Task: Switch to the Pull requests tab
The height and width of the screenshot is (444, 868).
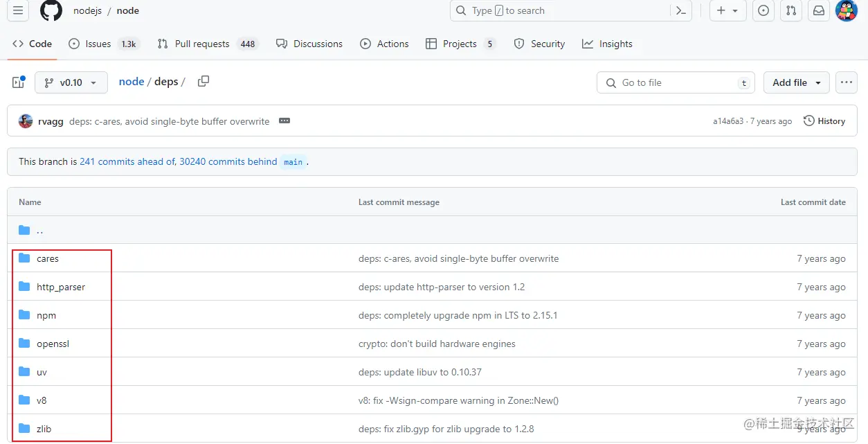Action: [207, 44]
